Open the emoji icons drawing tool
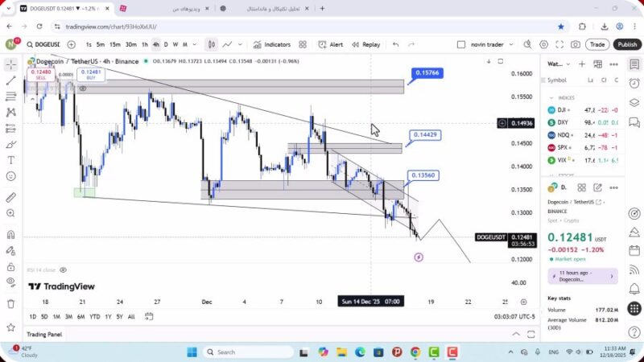Viewport: 644px width, 362px height. click(x=11, y=175)
